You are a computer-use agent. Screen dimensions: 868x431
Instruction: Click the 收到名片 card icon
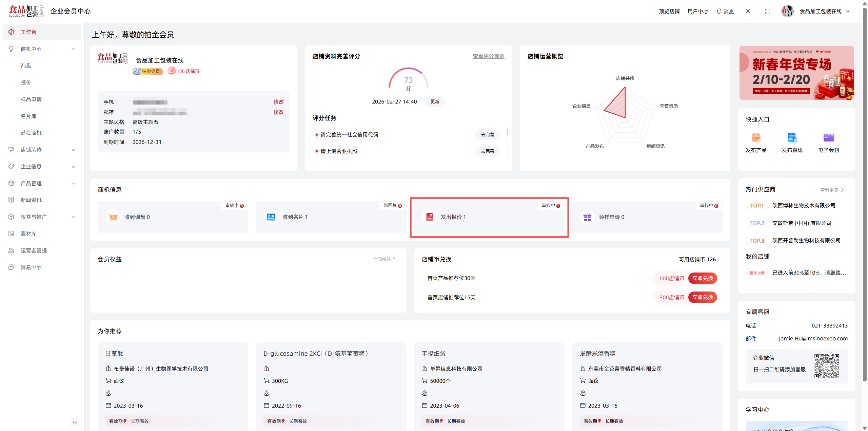(x=271, y=217)
